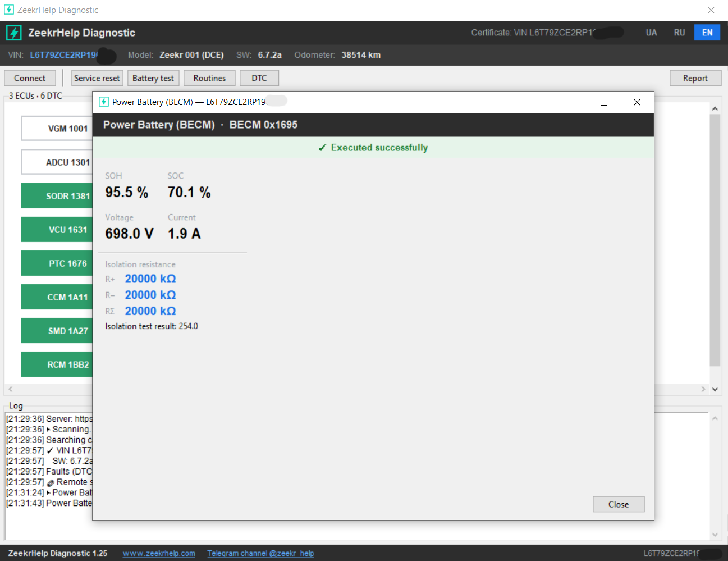Viewport: 728px width, 561px height.
Task: Click the Certificate VIN text in header
Action: coord(533,33)
